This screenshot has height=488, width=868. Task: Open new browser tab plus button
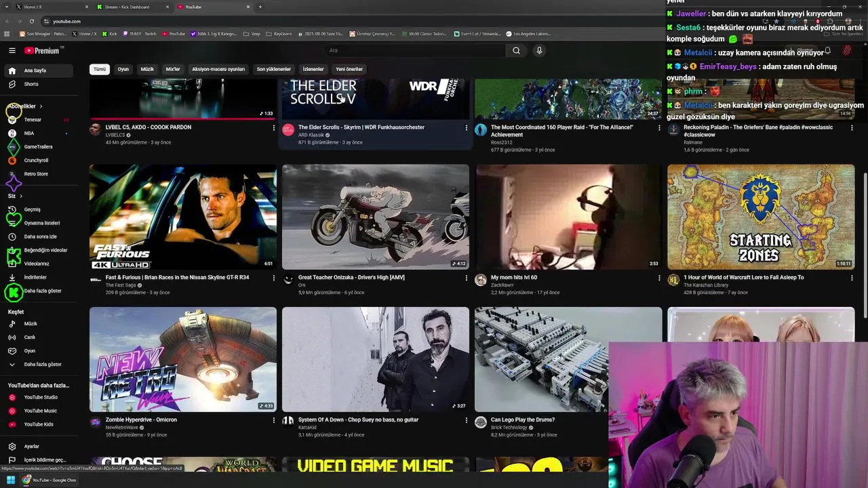[x=260, y=7]
